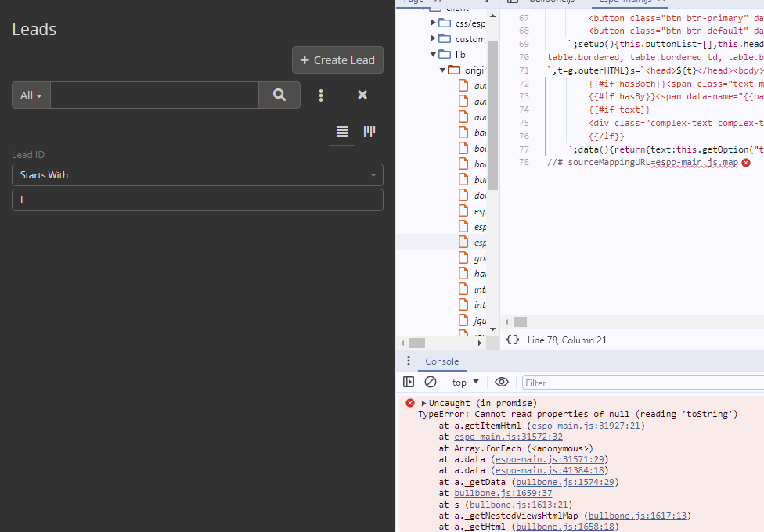Click the search magnifier button in Leads
Image resolution: width=764 pixels, height=532 pixels.
(279, 95)
